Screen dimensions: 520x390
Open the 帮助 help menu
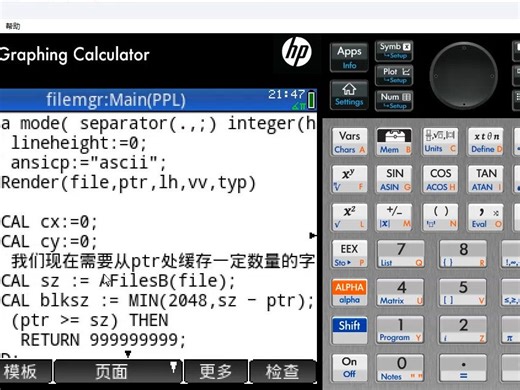tap(13, 26)
